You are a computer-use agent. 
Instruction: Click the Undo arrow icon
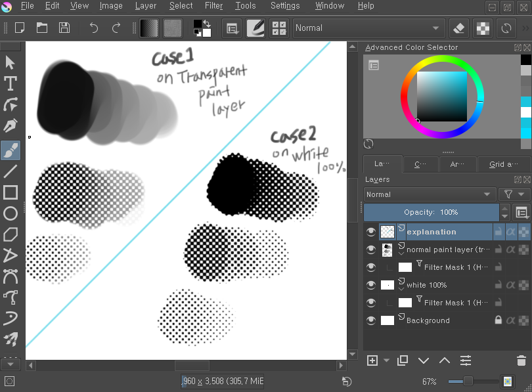point(94,28)
